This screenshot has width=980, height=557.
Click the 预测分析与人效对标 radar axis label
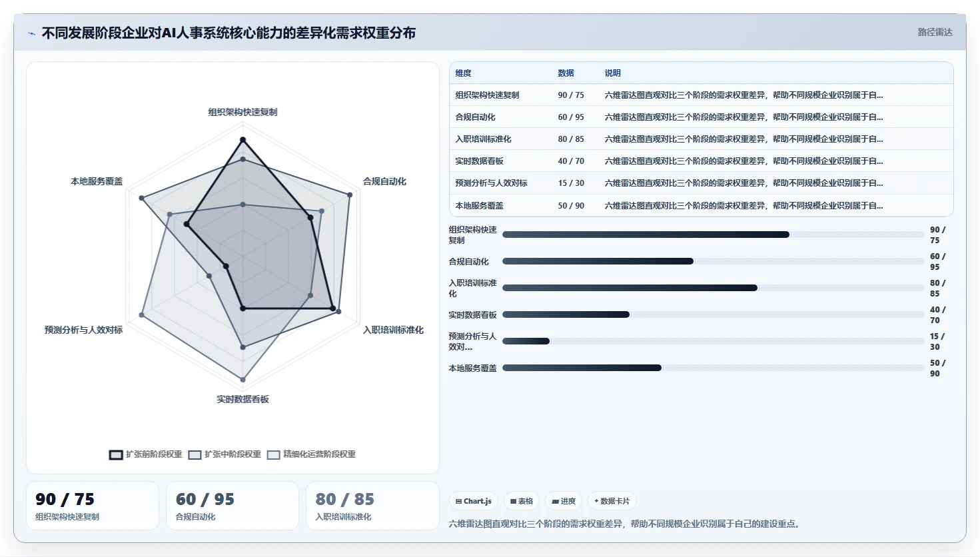[x=83, y=330]
